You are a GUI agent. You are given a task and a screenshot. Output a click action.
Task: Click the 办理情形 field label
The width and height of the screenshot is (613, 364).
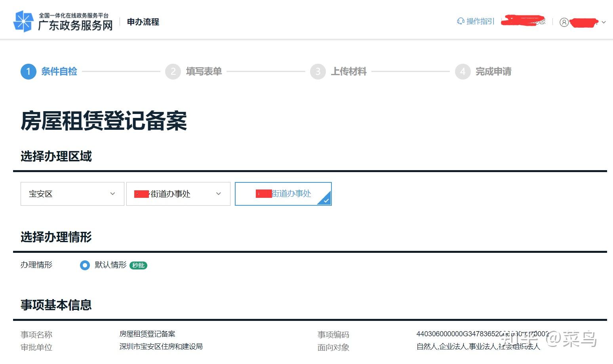36,265
